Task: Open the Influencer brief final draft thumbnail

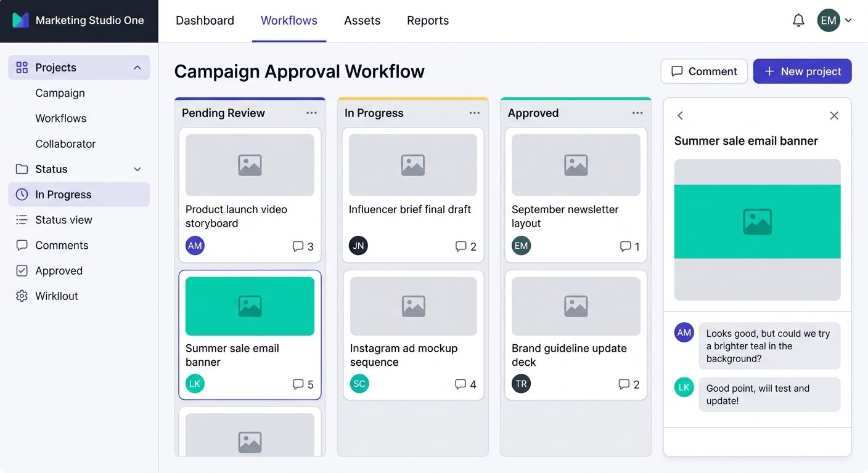Action: coord(413,165)
